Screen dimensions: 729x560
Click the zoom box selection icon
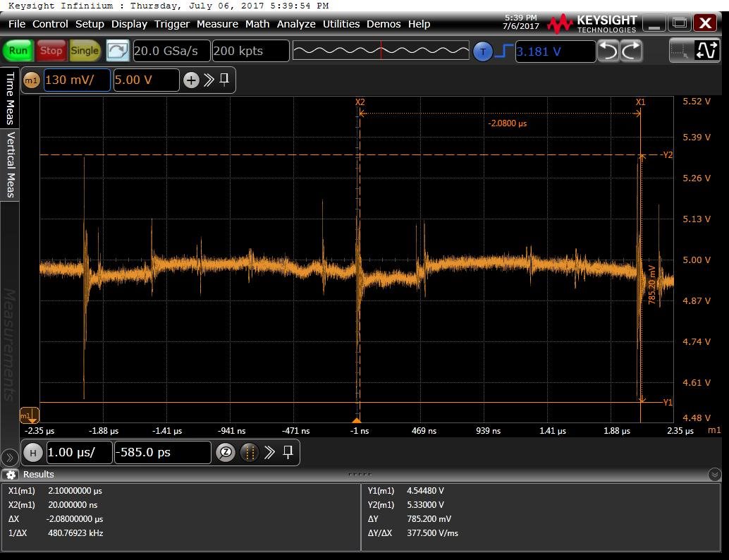click(x=680, y=51)
